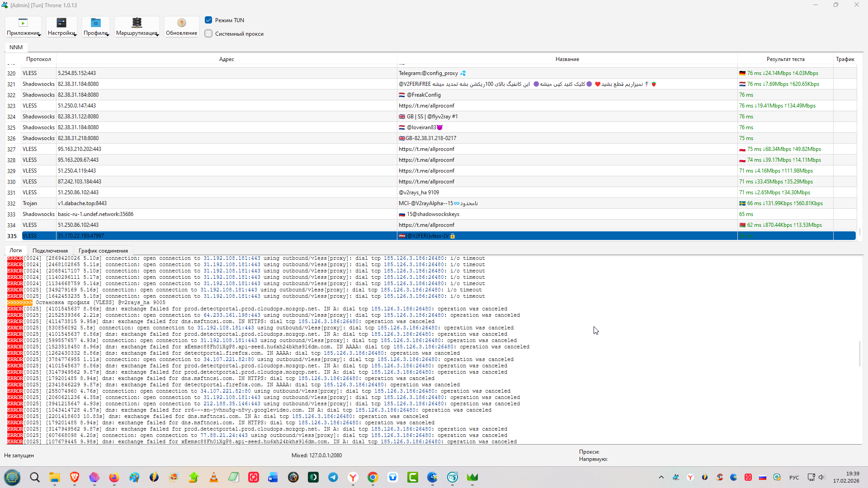The width and height of the screenshot is (868, 488).
Task: Switch to График соединения tab
Action: tap(103, 251)
